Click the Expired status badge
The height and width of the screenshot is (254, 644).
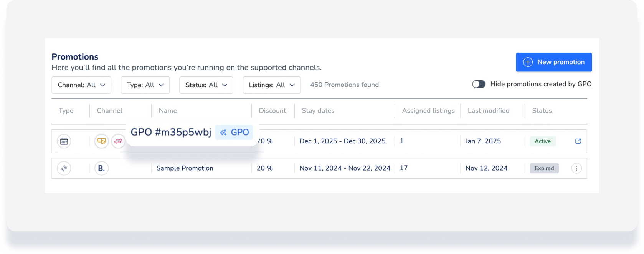(x=544, y=168)
